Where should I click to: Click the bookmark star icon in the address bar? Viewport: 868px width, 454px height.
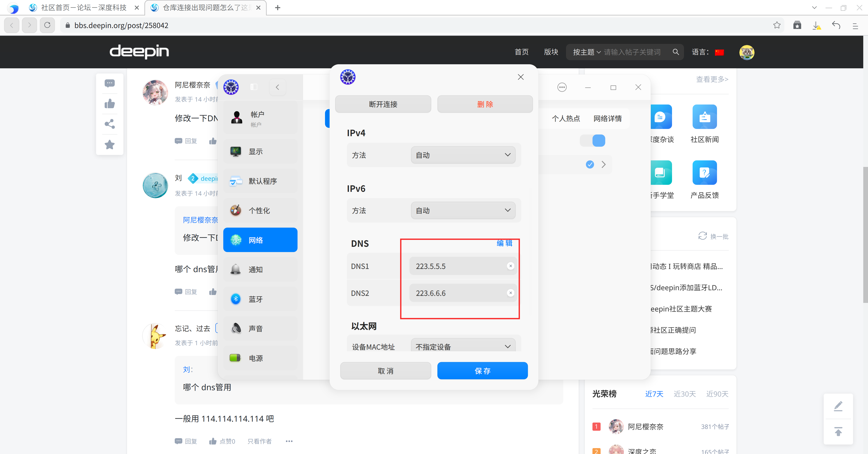pos(777,25)
